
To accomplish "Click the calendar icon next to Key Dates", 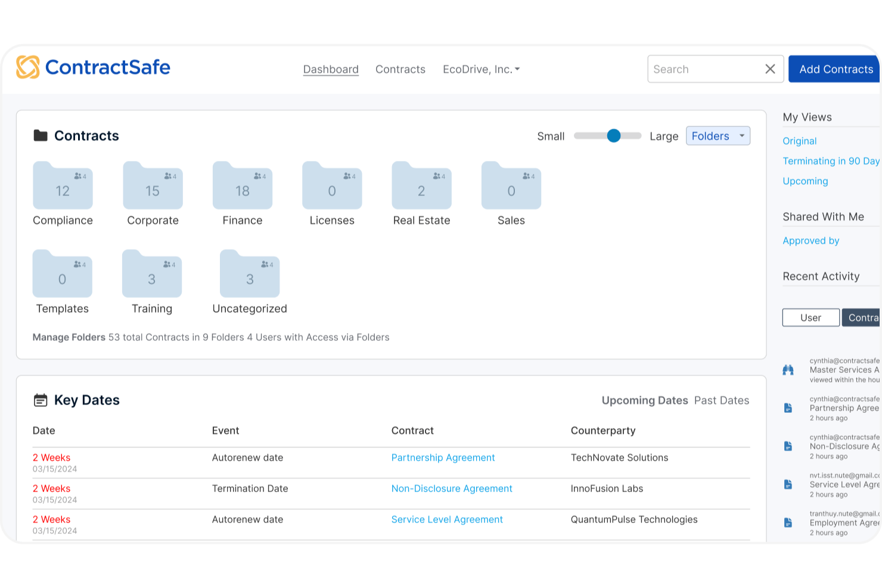I will (41, 400).
